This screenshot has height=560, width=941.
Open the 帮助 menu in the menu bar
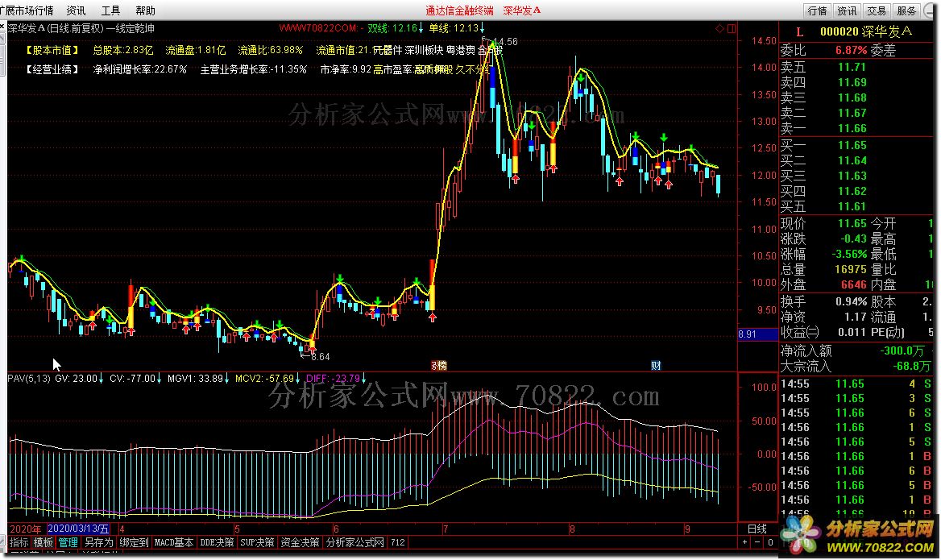tap(145, 10)
